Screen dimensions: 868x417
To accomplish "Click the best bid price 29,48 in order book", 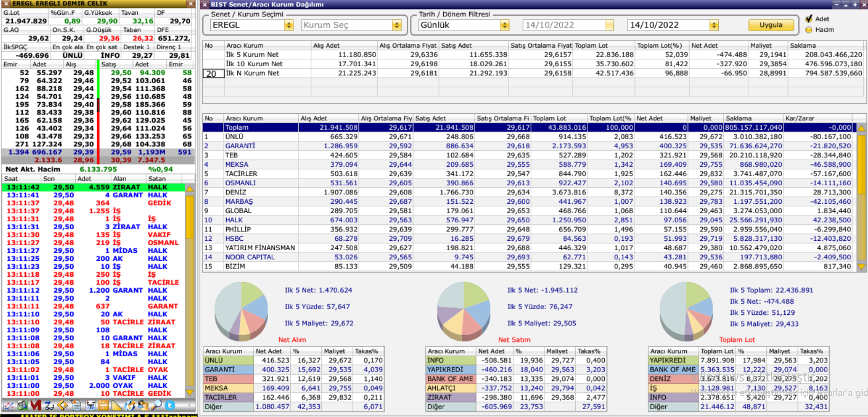I will coord(84,72).
